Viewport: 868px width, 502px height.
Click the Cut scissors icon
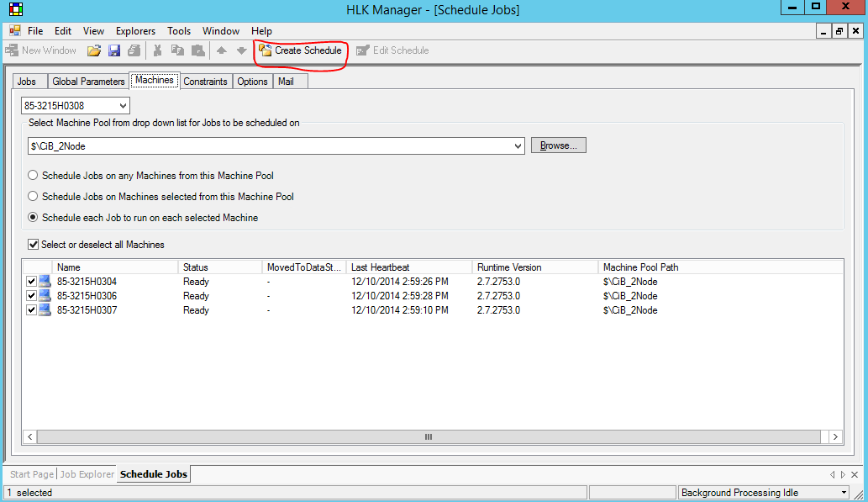[158, 50]
